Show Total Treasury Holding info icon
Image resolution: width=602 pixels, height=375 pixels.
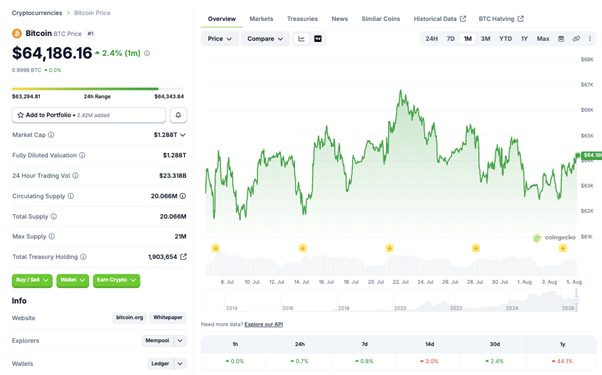(x=83, y=257)
